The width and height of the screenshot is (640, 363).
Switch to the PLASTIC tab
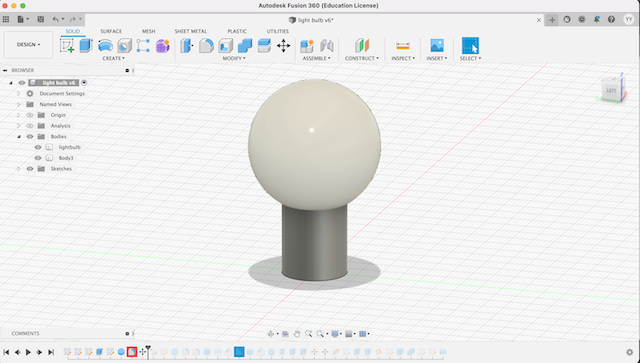click(237, 31)
